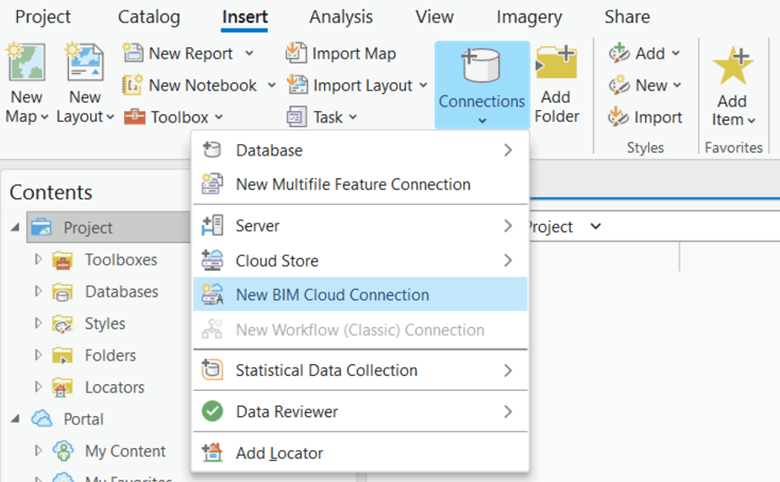The height and width of the screenshot is (482, 780).
Task: Click the Data Reviewer green check icon
Action: pos(212,411)
